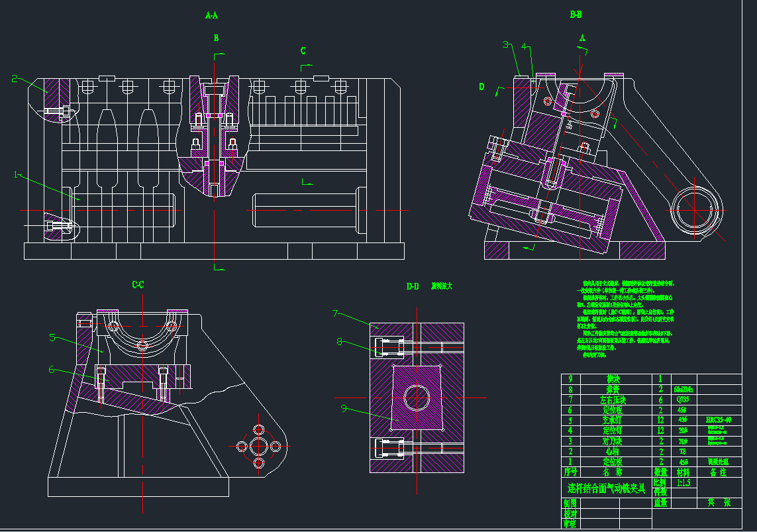The width and height of the screenshot is (757, 532).
Task: Click part balloon number 5 in C-C view
Action: tap(52, 337)
